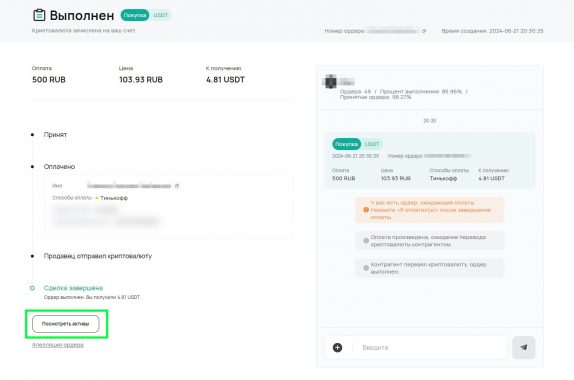Open the Апелляция ордера link

point(57,345)
